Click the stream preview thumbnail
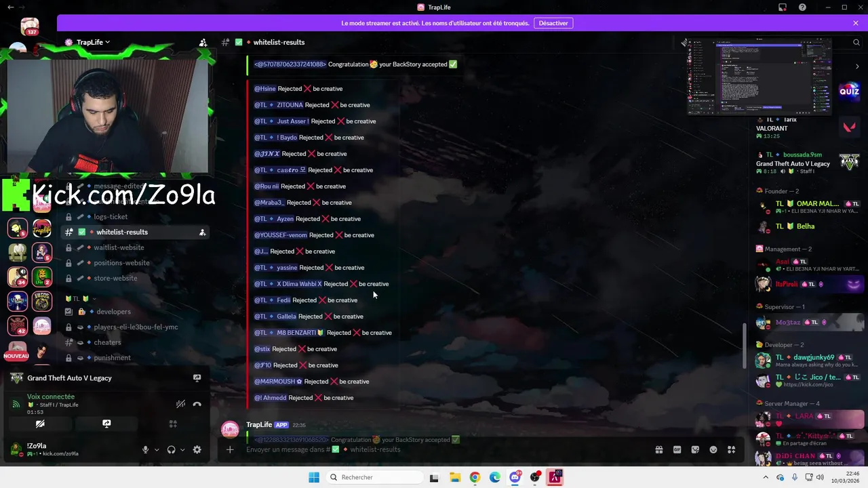Viewport: 868px width, 488px height. point(759,76)
